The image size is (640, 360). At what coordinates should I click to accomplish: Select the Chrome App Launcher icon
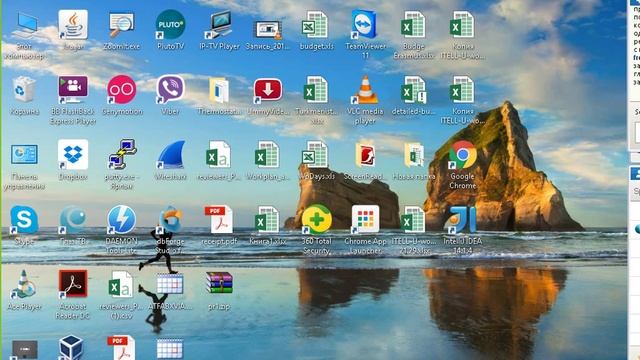click(x=365, y=220)
